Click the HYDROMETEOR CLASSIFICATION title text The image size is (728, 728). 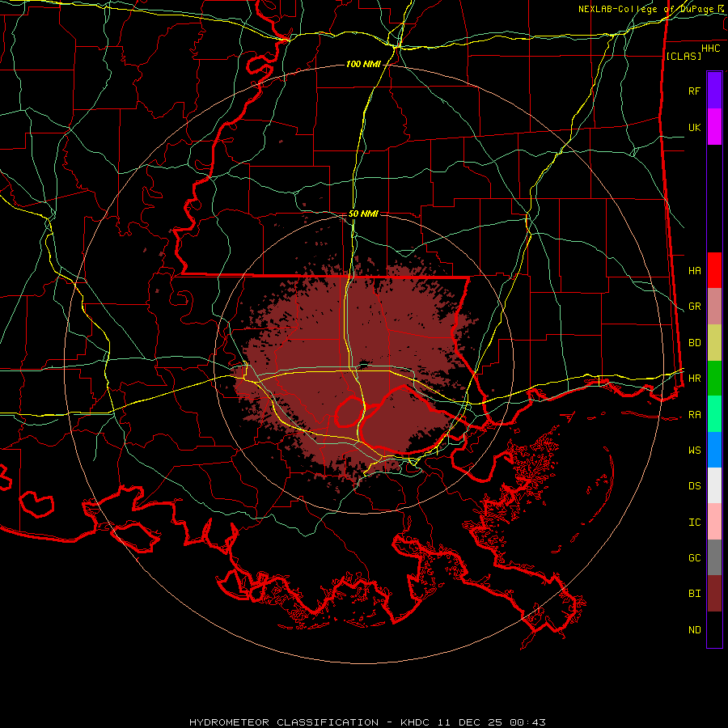[284, 722]
